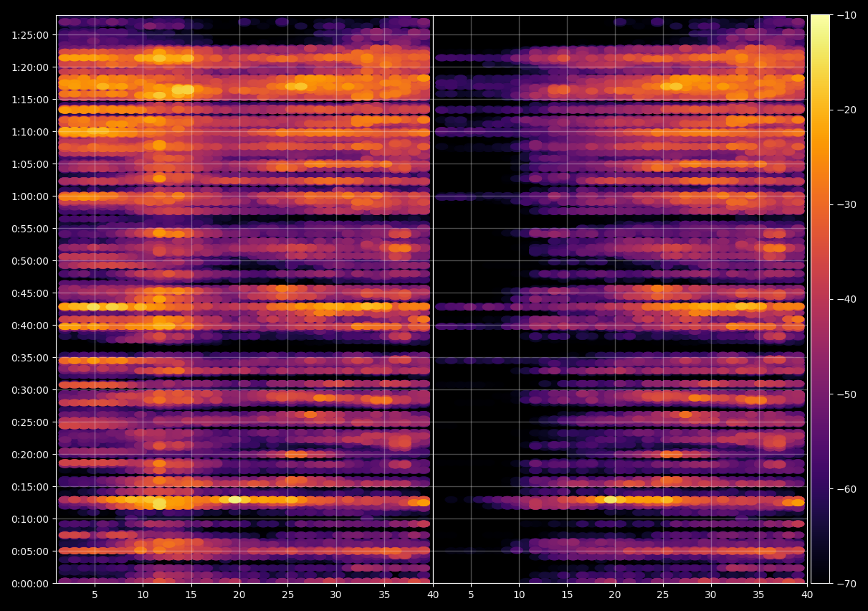Click x-axis label 25 under right heatmap
This screenshot has width=868, height=611.
pos(663,595)
